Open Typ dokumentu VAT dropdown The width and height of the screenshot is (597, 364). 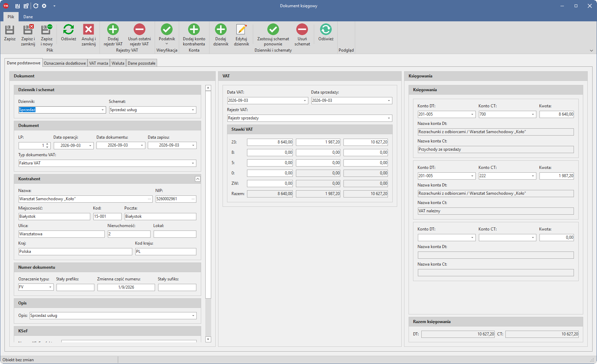point(193,163)
